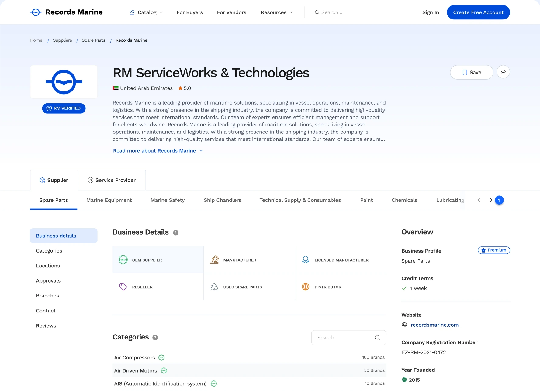Click the Business Details help icon
This screenshot has width=540, height=392.
[176, 232]
